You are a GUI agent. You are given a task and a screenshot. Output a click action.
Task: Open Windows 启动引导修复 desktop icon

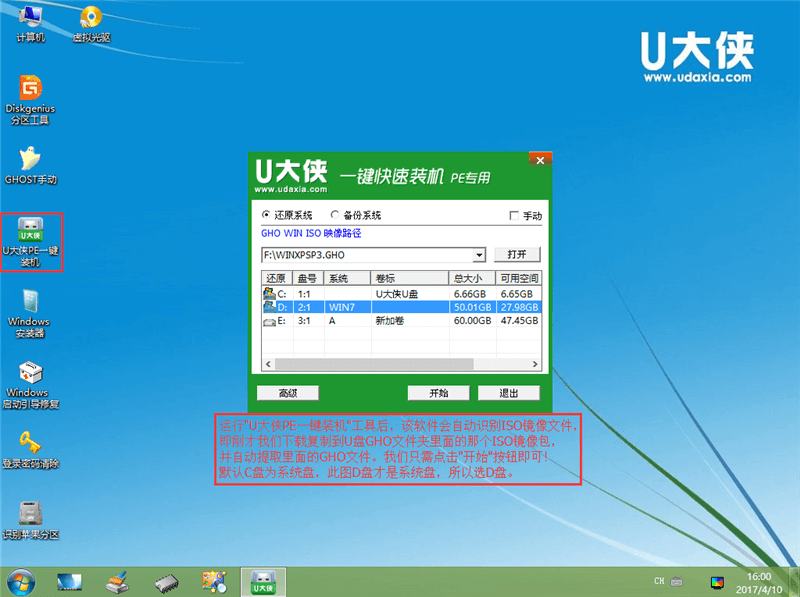[x=30, y=385]
